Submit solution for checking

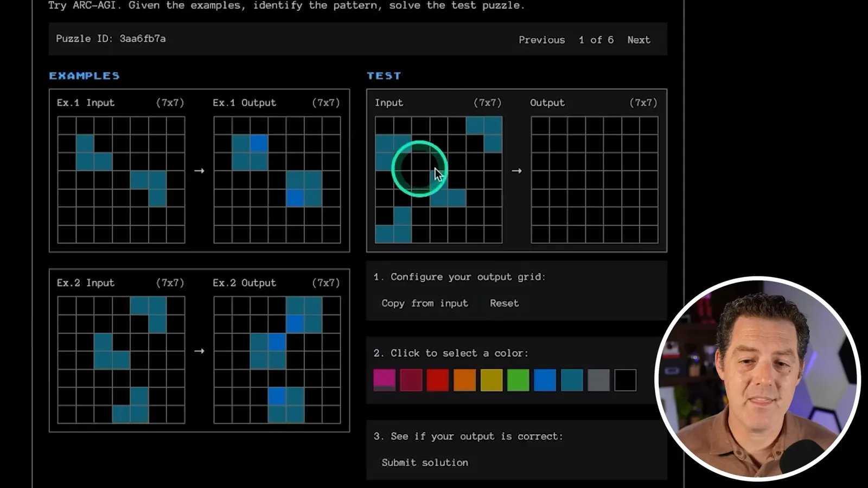425,463
